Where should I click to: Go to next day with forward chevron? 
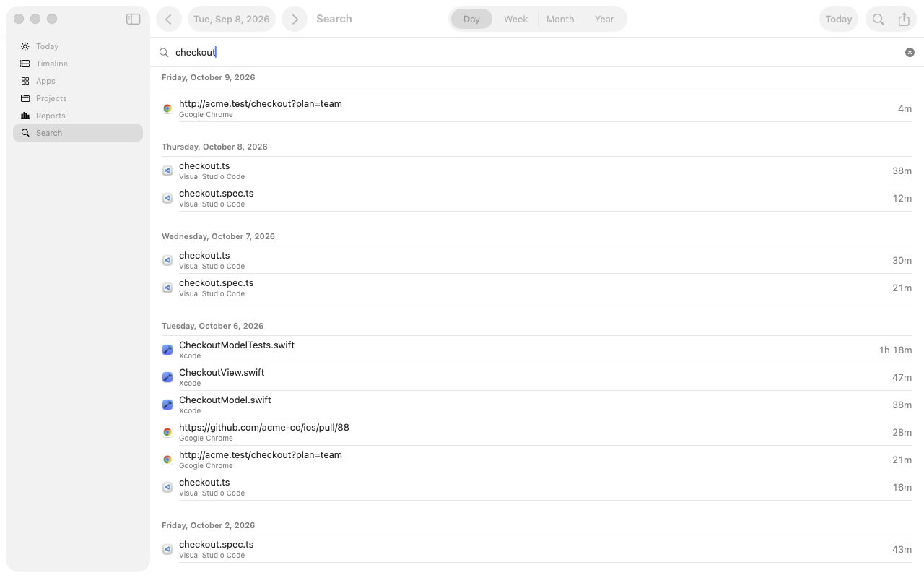point(295,20)
